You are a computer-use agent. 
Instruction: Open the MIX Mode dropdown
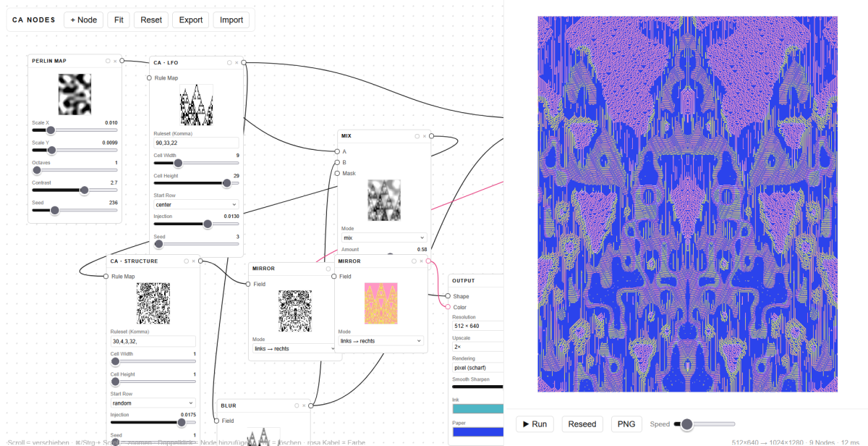click(x=384, y=237)
